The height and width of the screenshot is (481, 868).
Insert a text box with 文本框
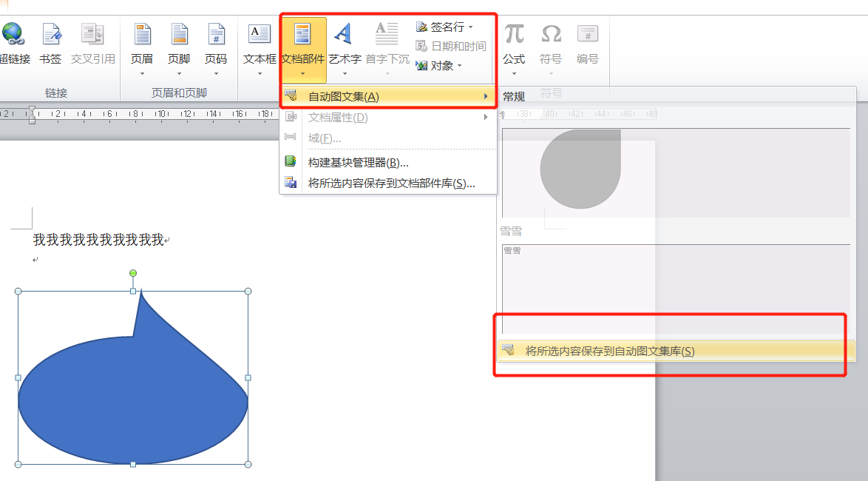coord(260,34)
